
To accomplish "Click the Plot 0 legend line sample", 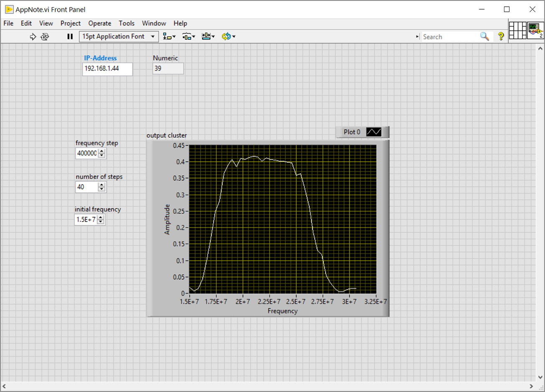I will coord(374,132).
